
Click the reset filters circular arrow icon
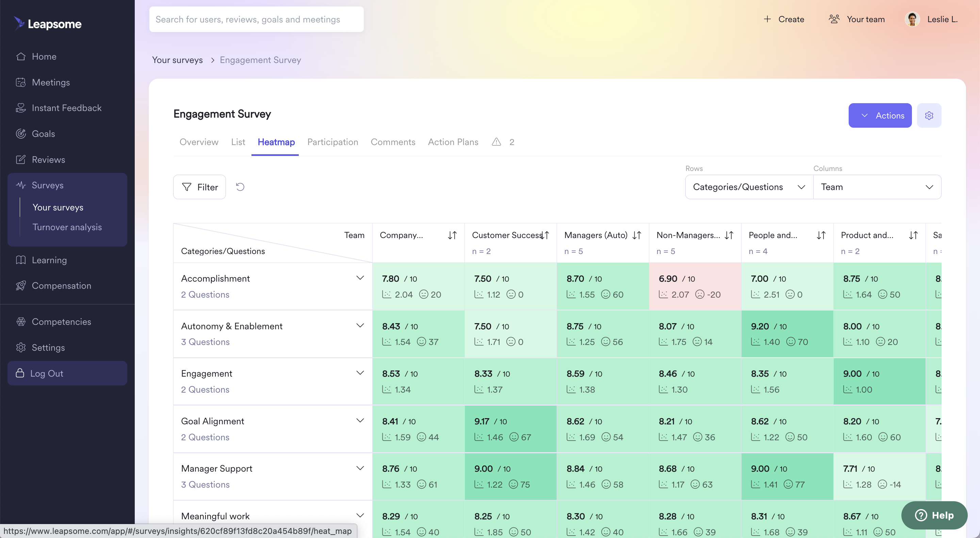pos(240,187)
